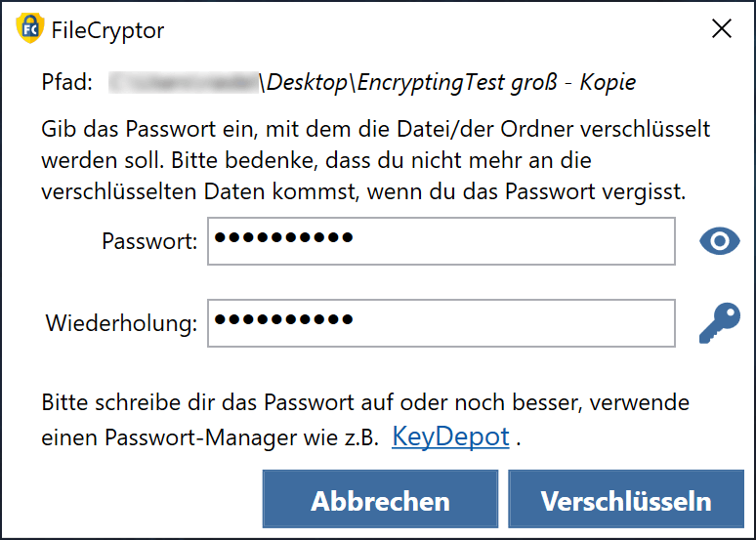
Task: Open the KeyDepot link
Action: pyautogui.click(x=450, y=436)
